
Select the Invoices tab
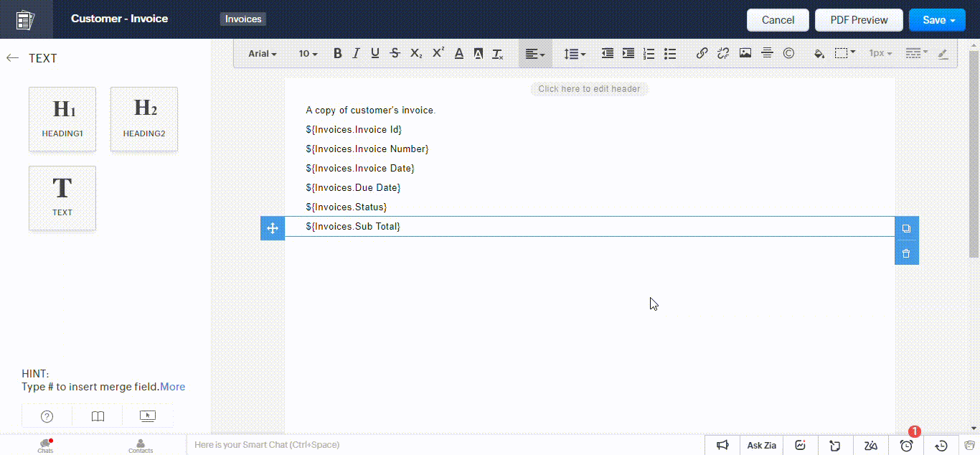pos(242,19)
